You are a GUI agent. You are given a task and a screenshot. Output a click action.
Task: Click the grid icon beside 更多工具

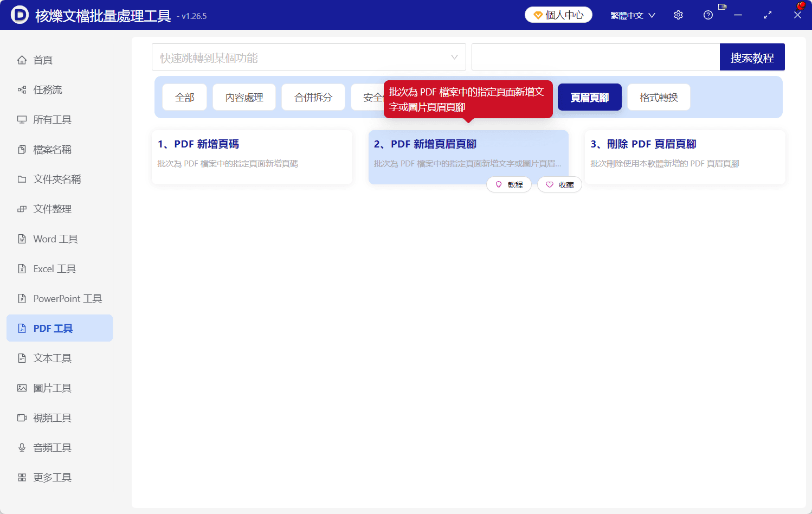(22, 478)
